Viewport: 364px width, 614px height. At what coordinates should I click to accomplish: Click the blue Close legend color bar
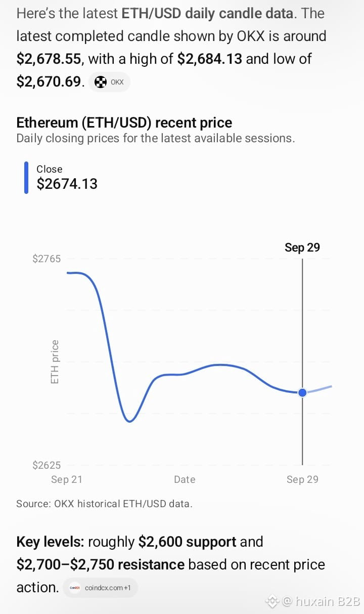pos(26,178)
